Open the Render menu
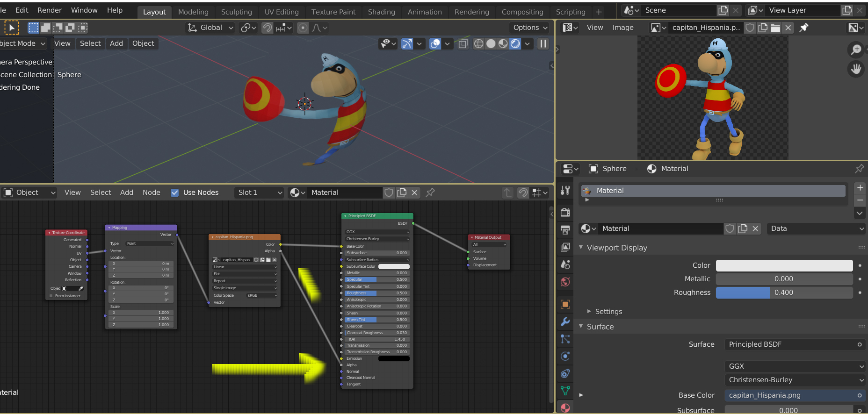The height and width of the screenshot is (414, 868). point(49,10)
